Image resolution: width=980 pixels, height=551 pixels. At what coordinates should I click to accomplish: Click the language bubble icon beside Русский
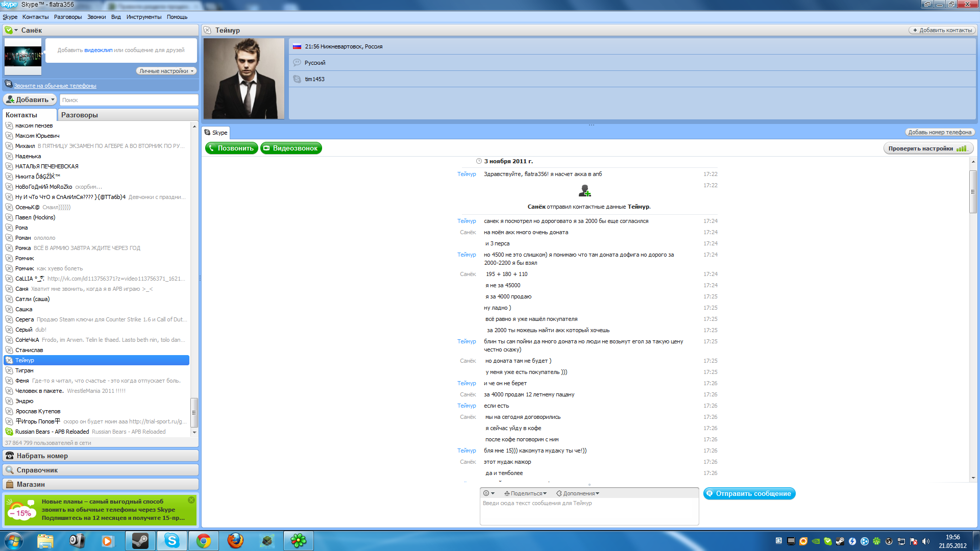[297, 63]
